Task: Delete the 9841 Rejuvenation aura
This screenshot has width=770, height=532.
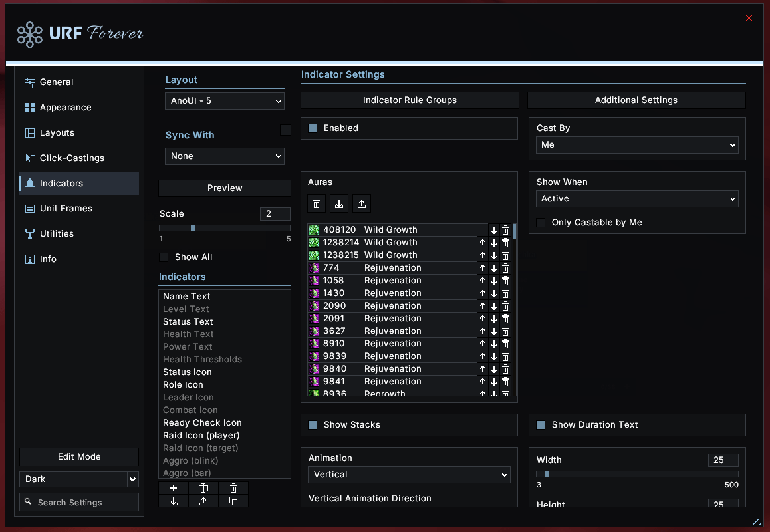Action: pos(505,382)
